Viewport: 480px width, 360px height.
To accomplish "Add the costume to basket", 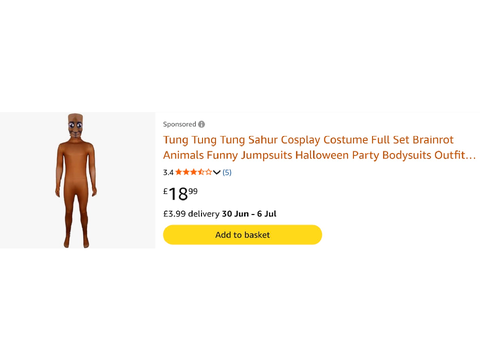I will tap(242, 235).
